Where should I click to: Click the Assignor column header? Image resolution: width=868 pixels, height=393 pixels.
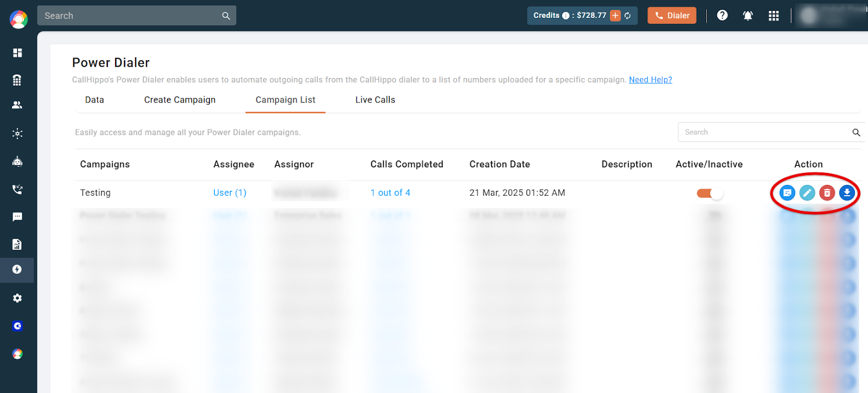coord(294,164)
